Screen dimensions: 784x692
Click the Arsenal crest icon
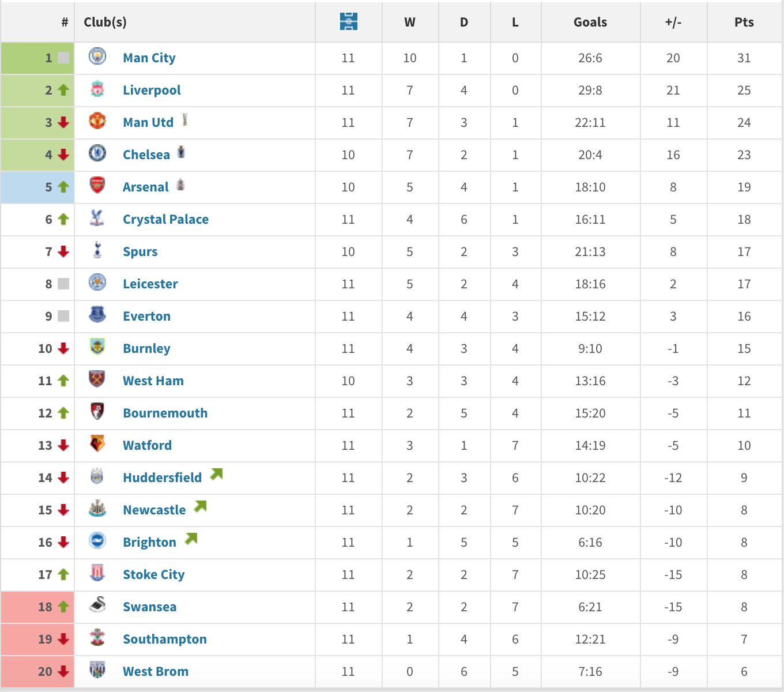(97, 186)
